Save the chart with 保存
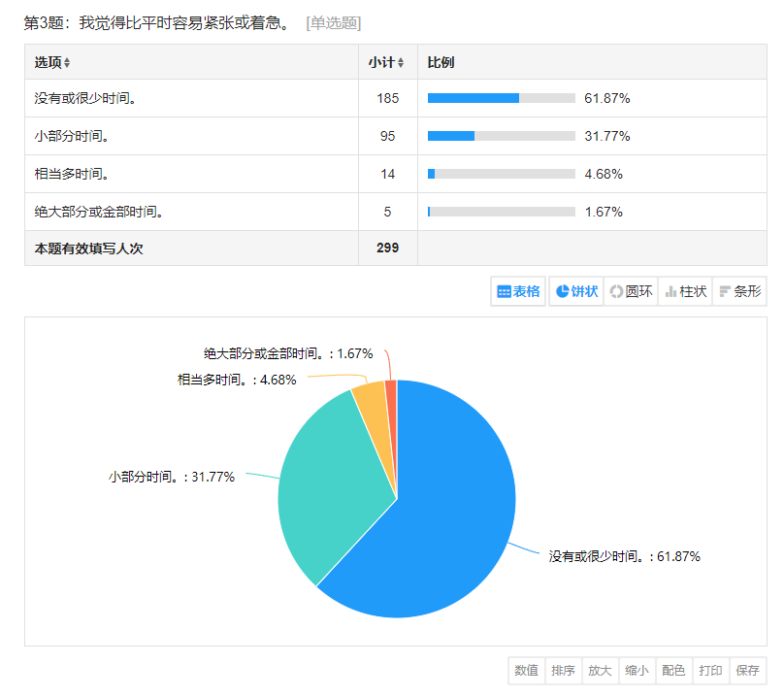Image resolution: width=784 pixels, height=697 pixels. [748, 671]
